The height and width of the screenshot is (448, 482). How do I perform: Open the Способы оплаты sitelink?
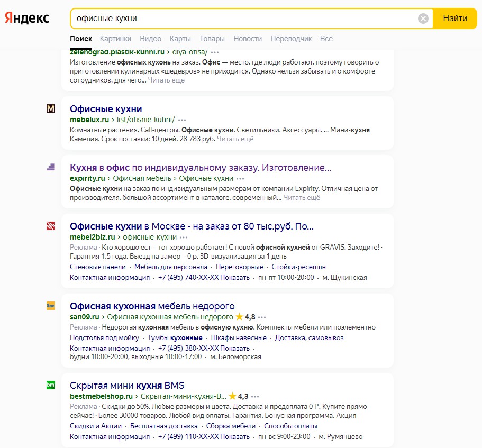(x=291, y=426)
